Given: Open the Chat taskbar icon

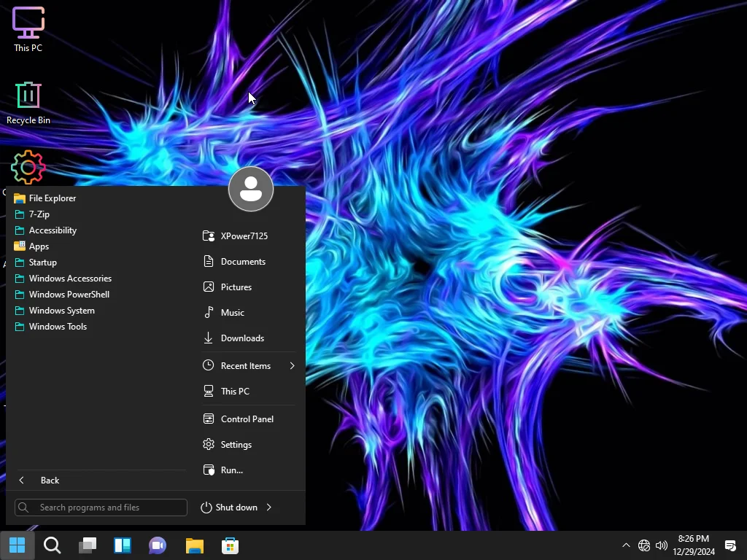Looking at the screenshot, I should pos(158,545).
